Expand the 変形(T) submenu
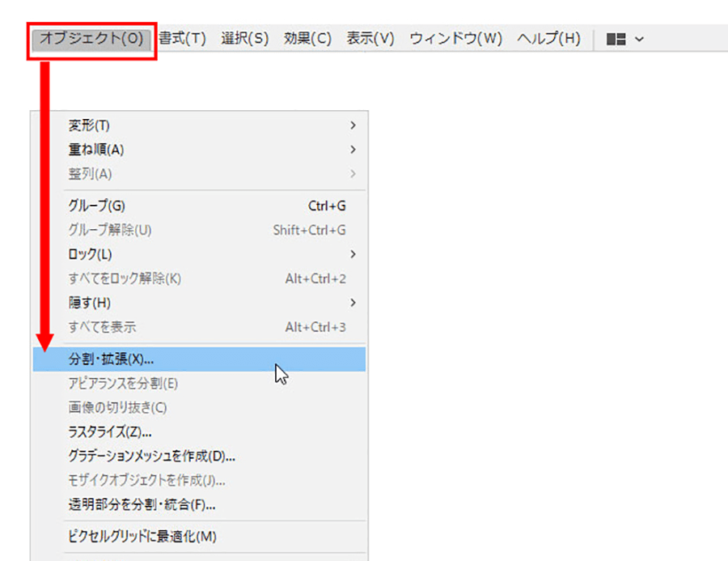The width and height of the screenshot is (728, 561). 199,125
